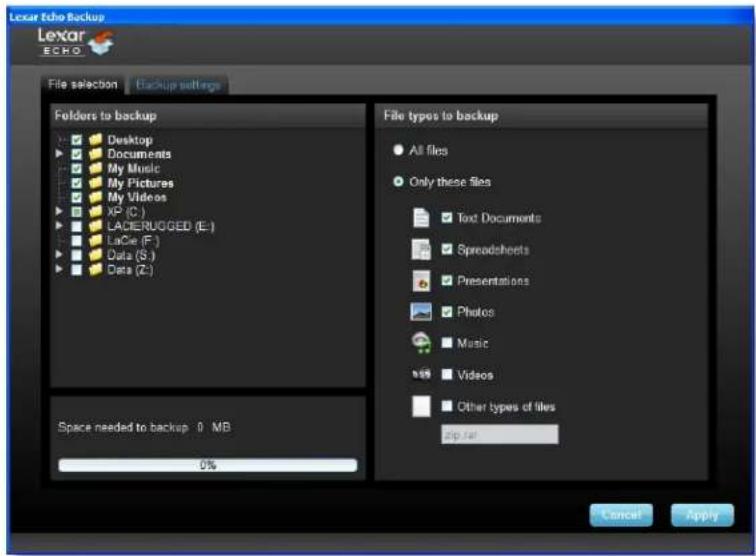Uncheck the My Pictures checkbox
The width and height of the screenshot is (756, 556).
(76, 183)
